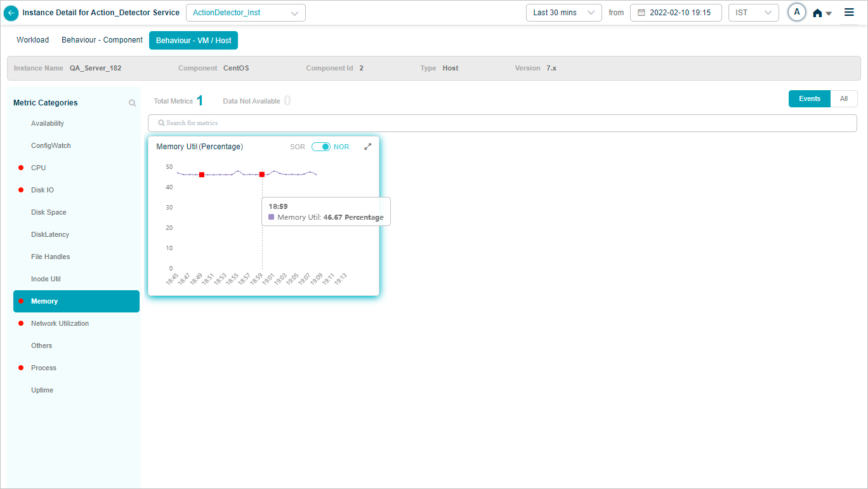868x489 pixels.
Task: Open the user avatar A icon
Action: [796, 12]
